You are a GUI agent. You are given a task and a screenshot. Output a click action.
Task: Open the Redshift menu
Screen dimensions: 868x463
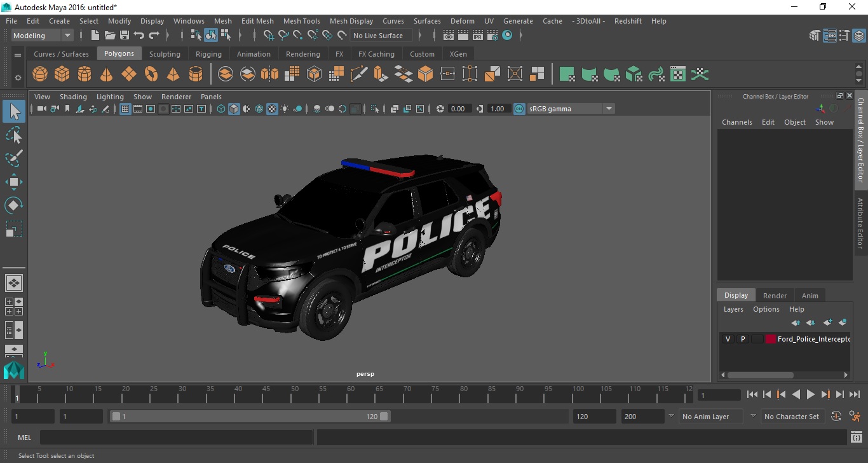tap(628, 21)
